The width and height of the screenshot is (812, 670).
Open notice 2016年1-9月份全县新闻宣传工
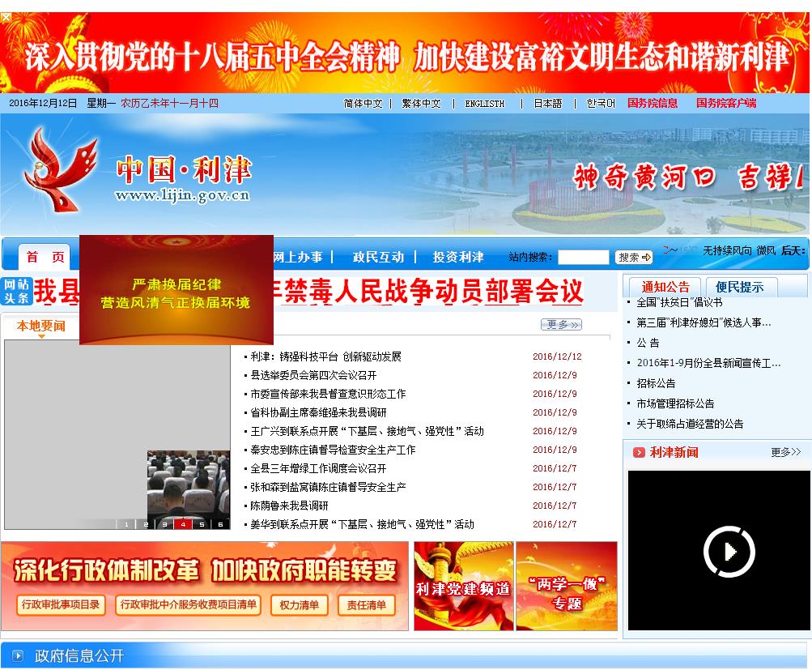[x=708, y=363]
